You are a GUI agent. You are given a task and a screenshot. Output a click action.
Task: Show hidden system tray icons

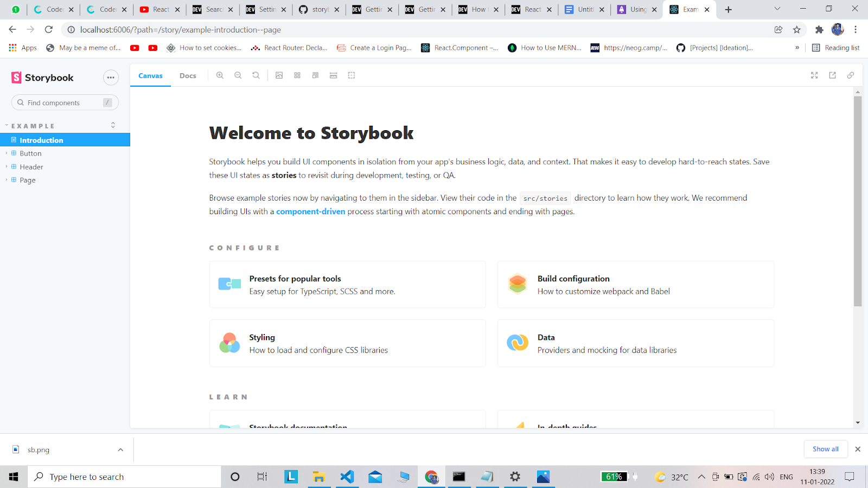pyautogui.click(x=701, y=477)
